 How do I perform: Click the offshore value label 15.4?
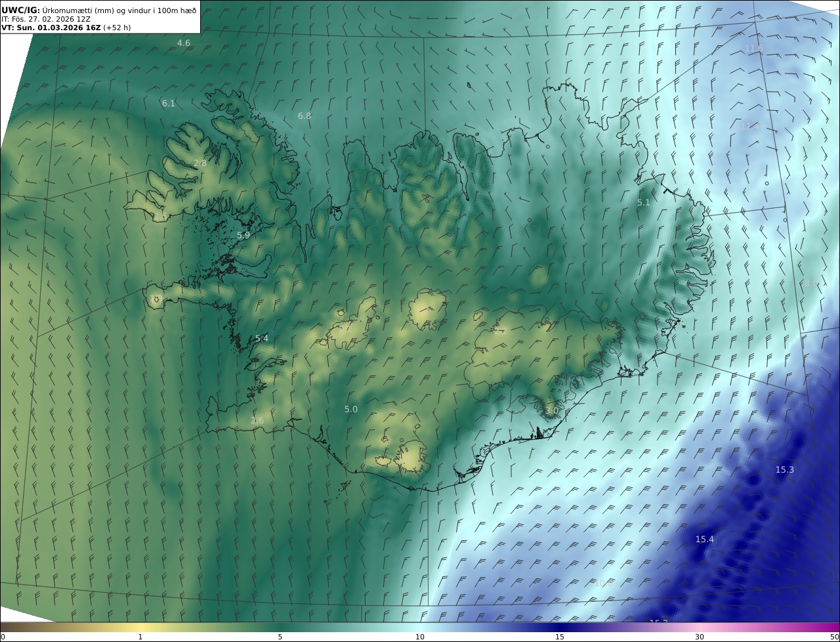click(x=705, y=540)
